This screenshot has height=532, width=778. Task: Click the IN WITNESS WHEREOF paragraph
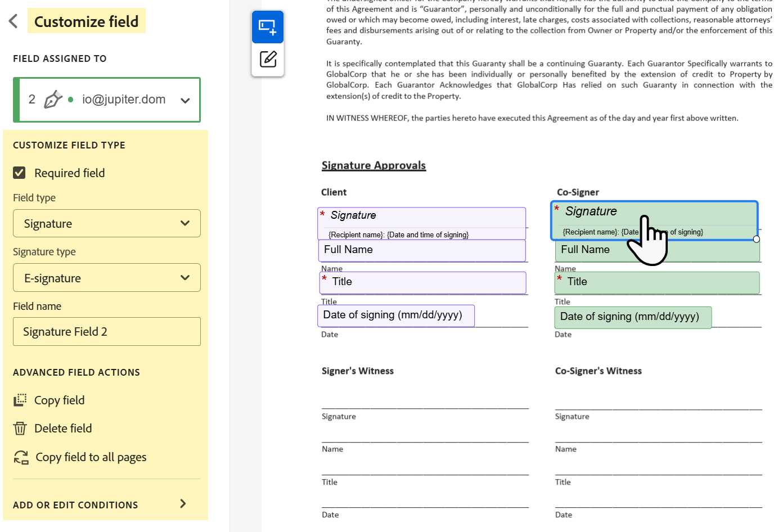click(532, 118)
